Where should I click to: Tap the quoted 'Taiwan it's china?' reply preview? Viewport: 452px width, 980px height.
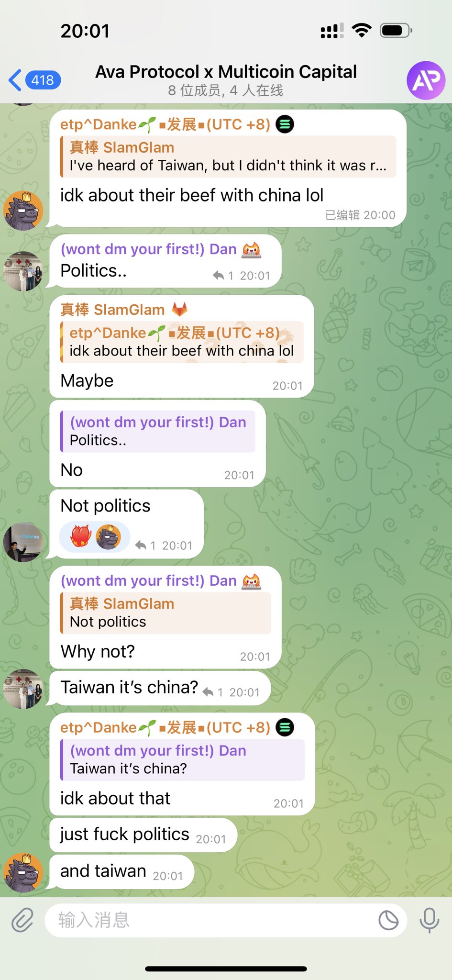[x=182, y=759]
